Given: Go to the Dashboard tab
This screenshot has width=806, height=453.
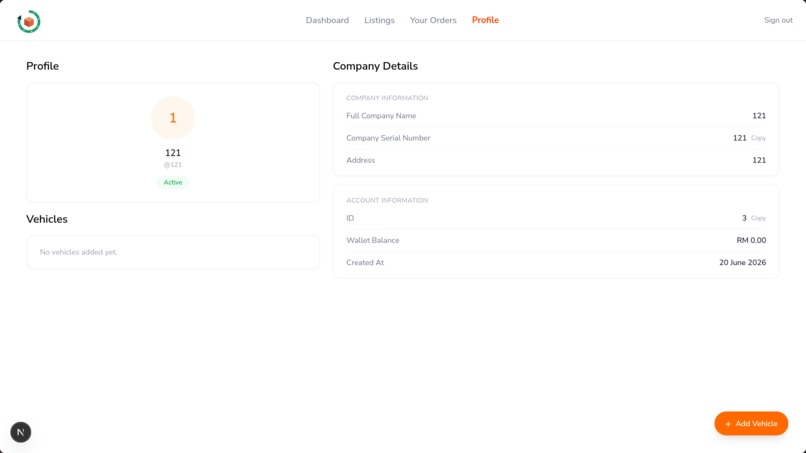Looking at the screenshot, I should coord(327,20).
